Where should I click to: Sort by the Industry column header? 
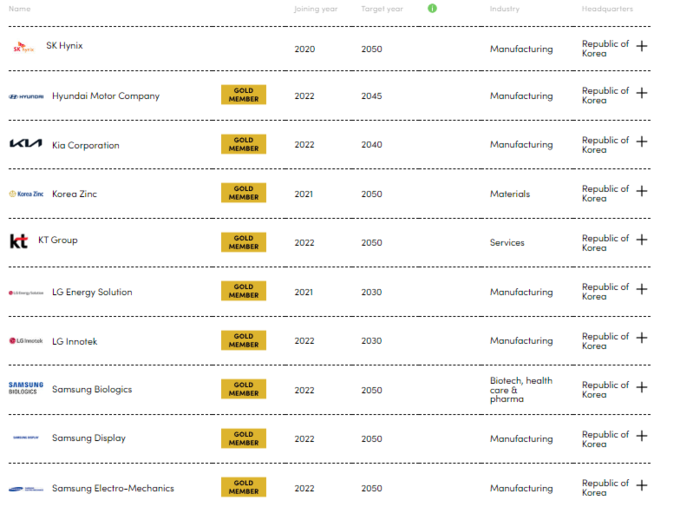[504, 9]
